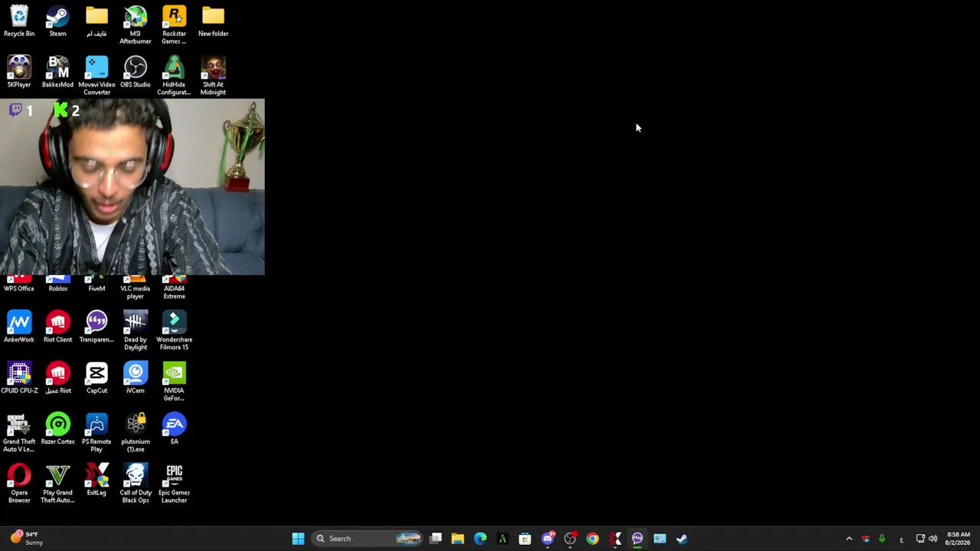Open Steam from the taskbar

pyautogui.click(x=682, y=539)
